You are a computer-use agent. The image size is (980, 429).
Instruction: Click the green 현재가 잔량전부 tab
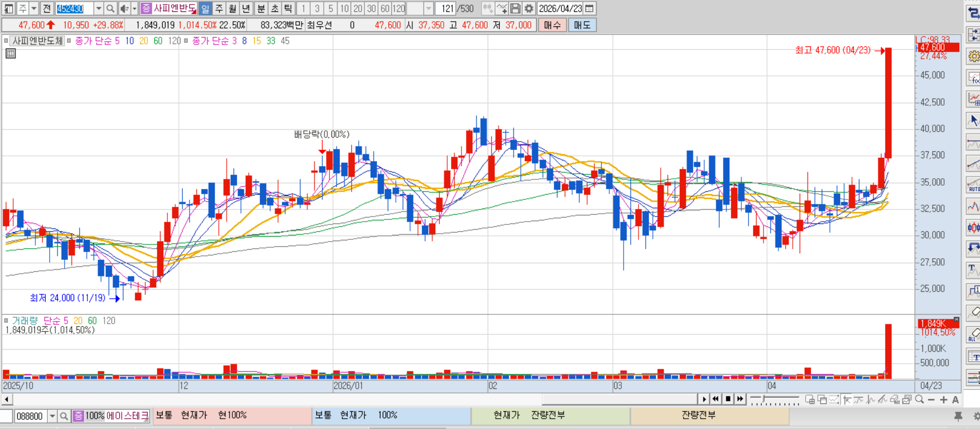[x=551, y=416]
